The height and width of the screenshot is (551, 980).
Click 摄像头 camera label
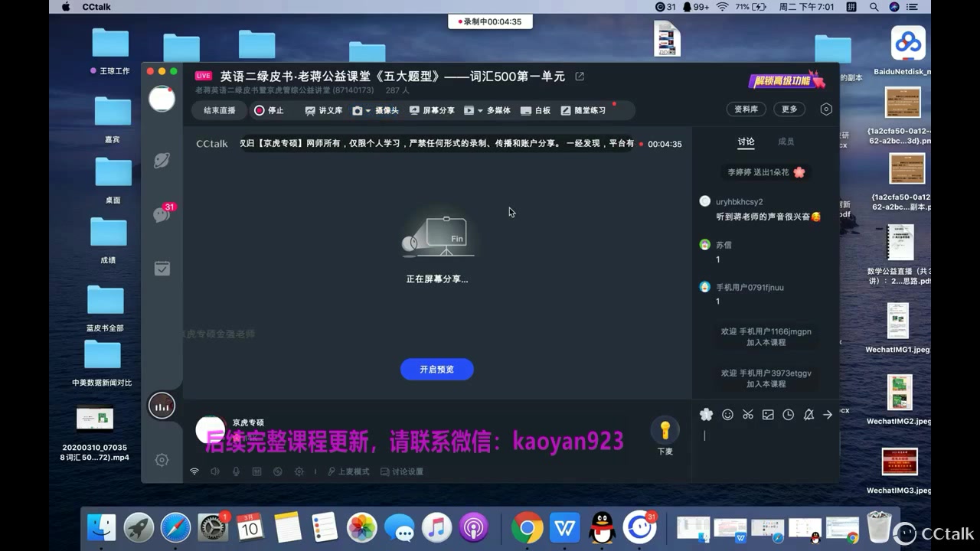(387, 110)
